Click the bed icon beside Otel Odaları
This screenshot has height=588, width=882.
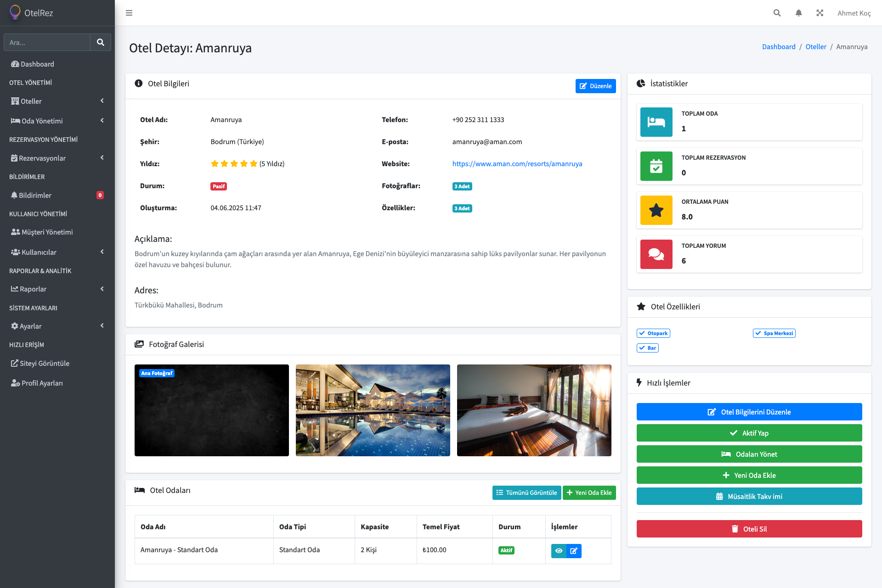[x=140, y=490]
